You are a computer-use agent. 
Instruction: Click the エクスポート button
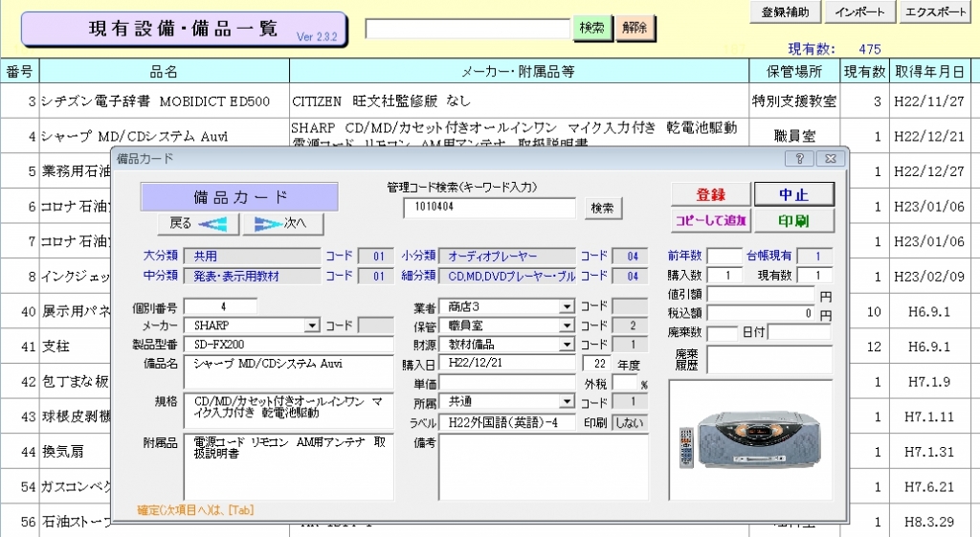tap(935, 12)
